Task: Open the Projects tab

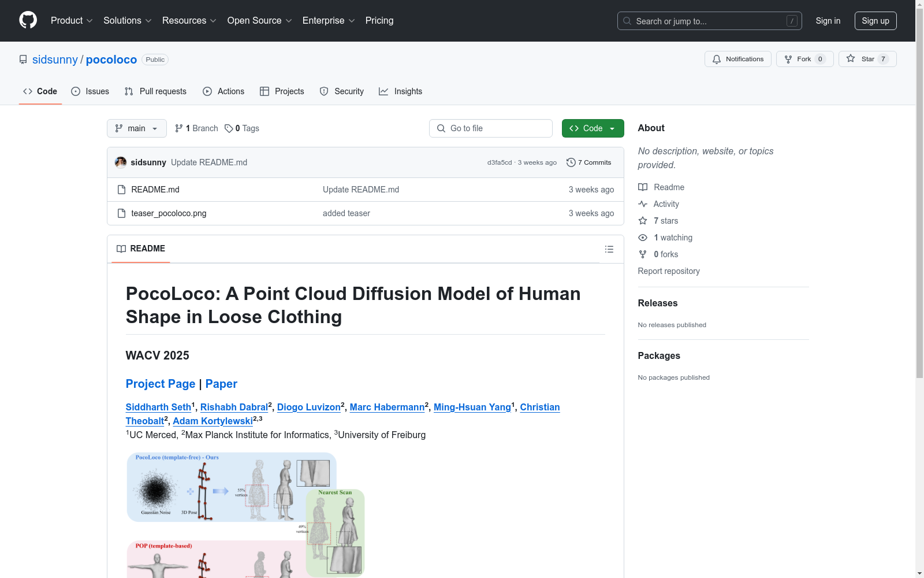Action: pyautogui.click(x=282, y=91)
